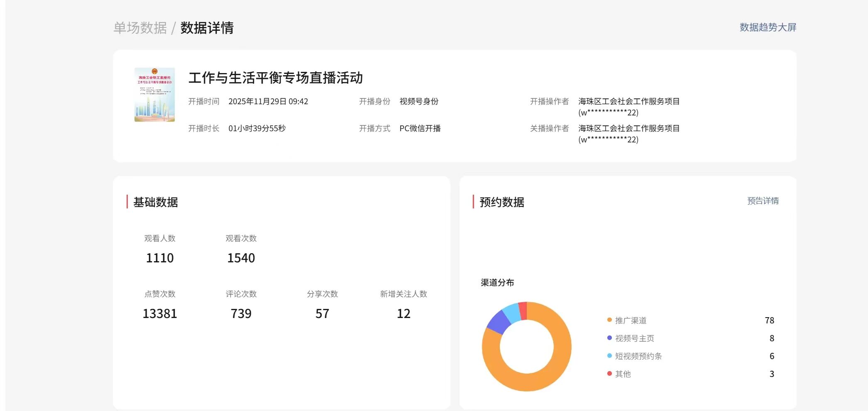
Task: Click the title 工作与生活平衡专场直播活动
Action: (276, 78)
